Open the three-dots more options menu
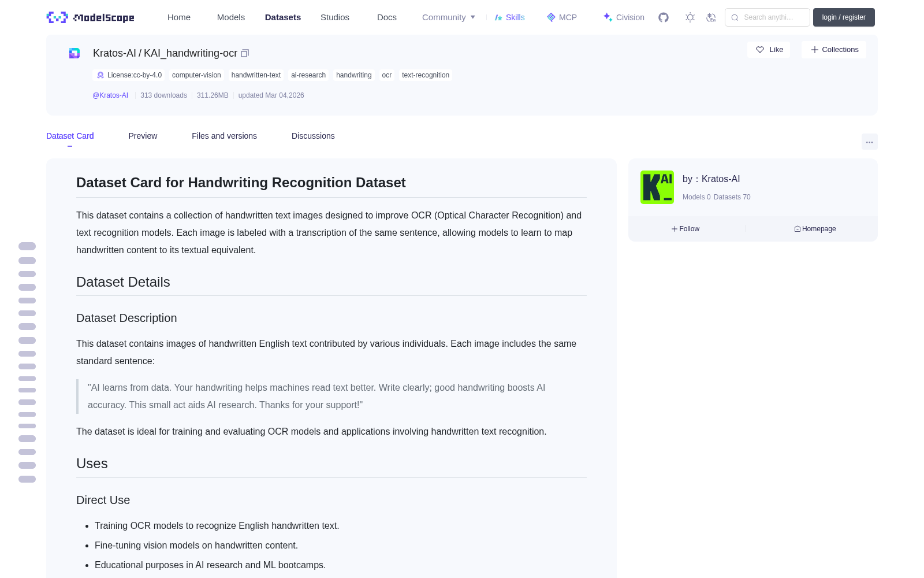The width and height of the screenshot is (924, 578). 869,142
